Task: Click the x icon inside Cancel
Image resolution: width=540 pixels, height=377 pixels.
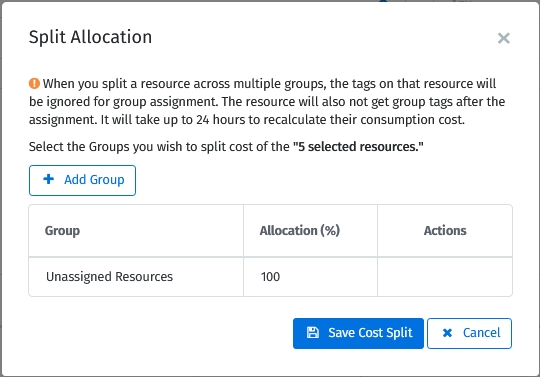Action: coord(447,333)
